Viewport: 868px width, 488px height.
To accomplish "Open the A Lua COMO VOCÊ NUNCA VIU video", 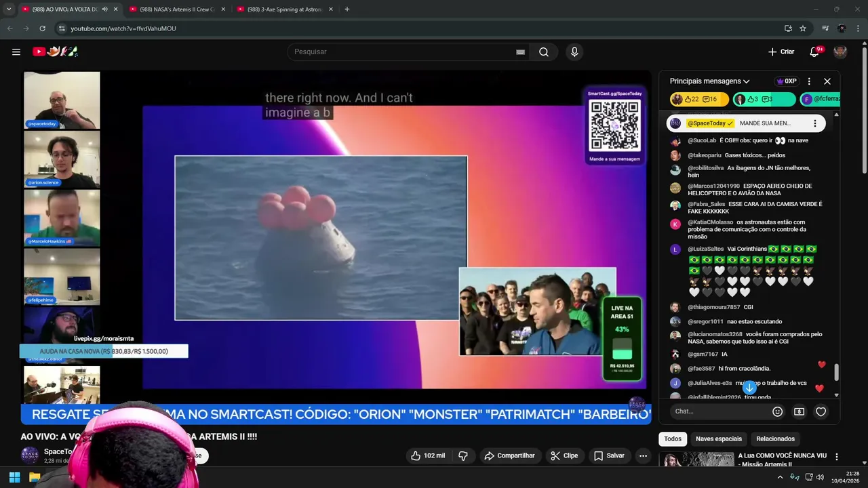I will coord(783,460).
